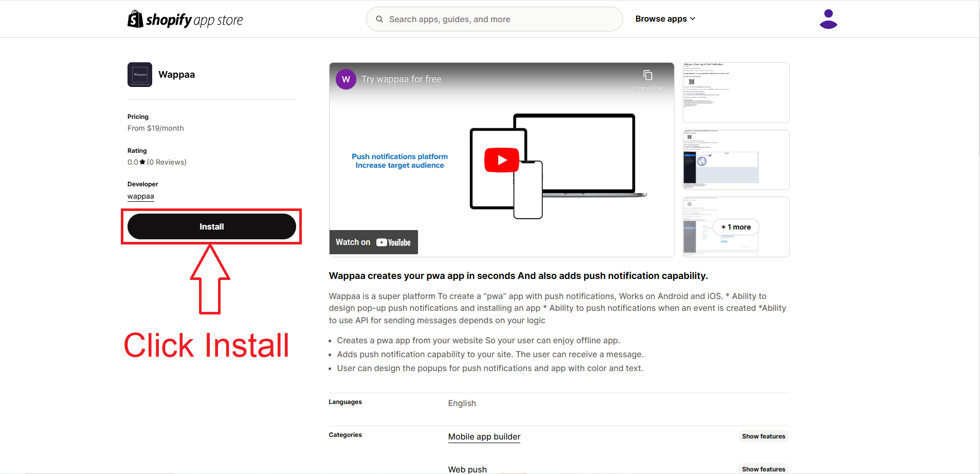Click the Wappaa app name heading
The height and width of the screenshot is (474, 980).
click(177, 75)
